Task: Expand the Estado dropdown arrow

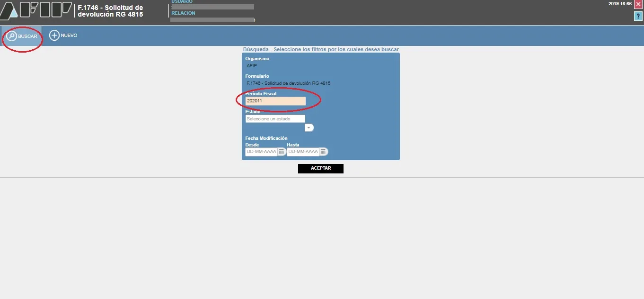Action: pyautogui.click(x=309, y=128)
